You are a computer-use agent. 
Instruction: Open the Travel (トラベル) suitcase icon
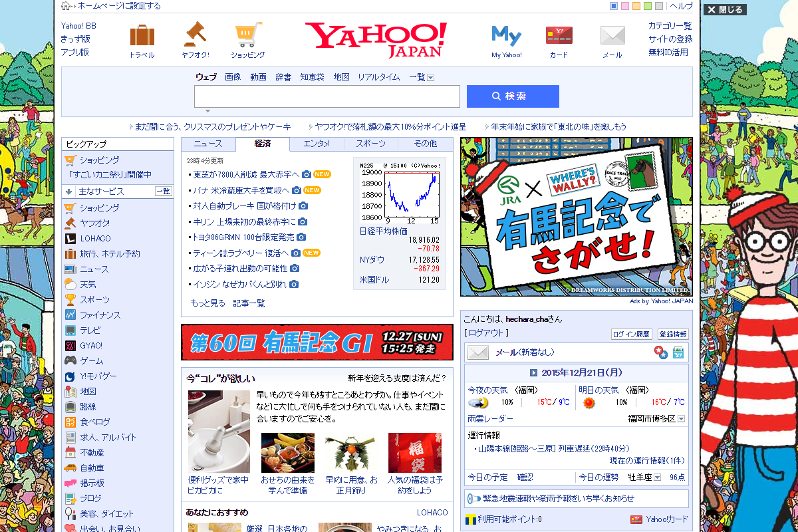coord(142,35)
